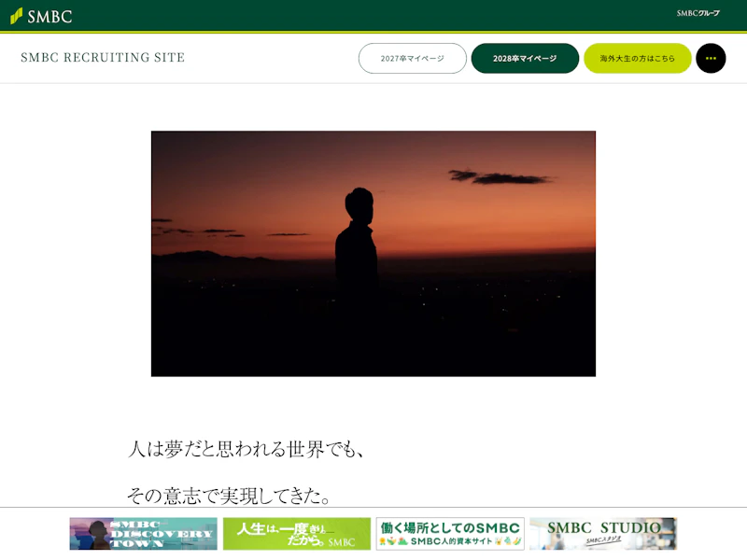Open the 働く場所としてのSMBC banner
The height and width of the screenshot is (560, 747).
click(450, 534)
